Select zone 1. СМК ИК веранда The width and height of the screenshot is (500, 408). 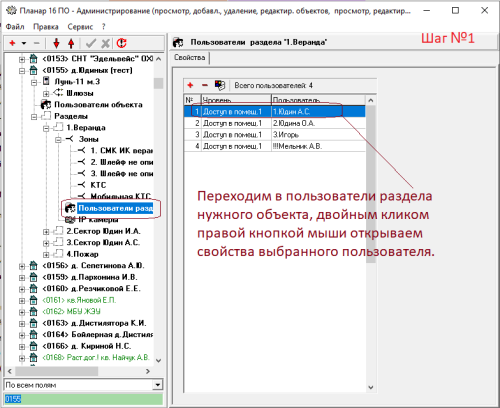(122, 151)
